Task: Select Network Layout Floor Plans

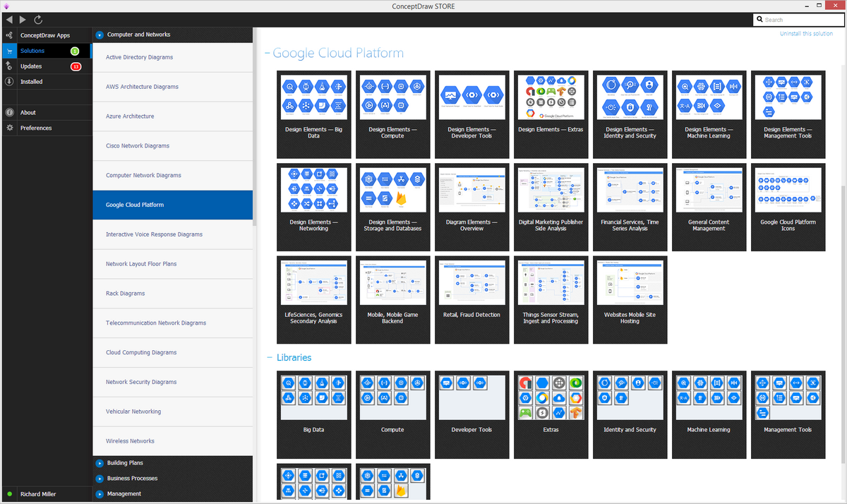Action: [x=172, y=264]
